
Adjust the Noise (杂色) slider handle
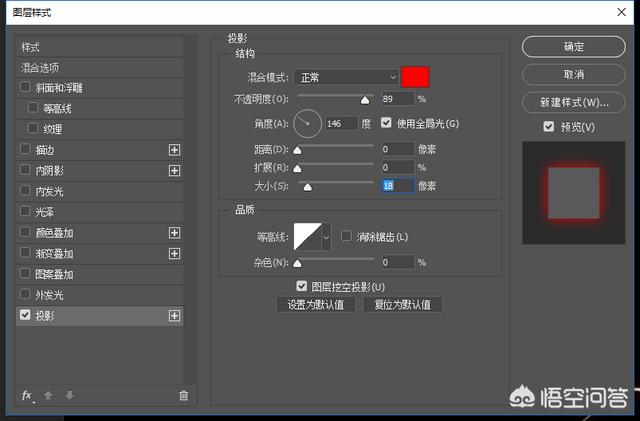click(298, 263)
